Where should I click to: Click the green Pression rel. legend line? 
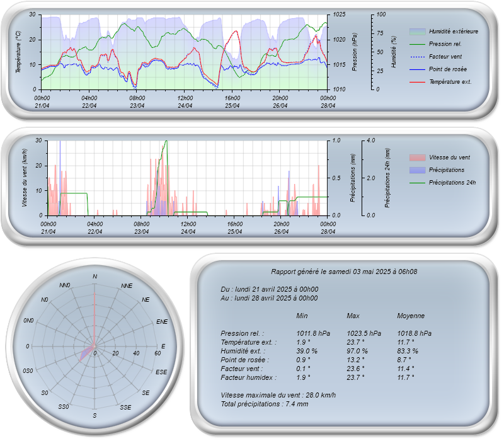coord(417,44)
